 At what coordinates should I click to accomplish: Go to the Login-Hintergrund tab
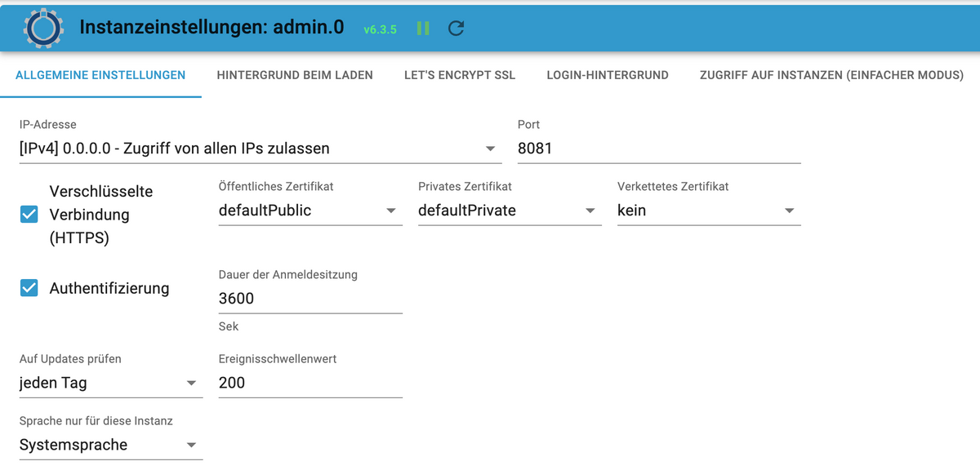pyautogui.click(x=608, y=75)
